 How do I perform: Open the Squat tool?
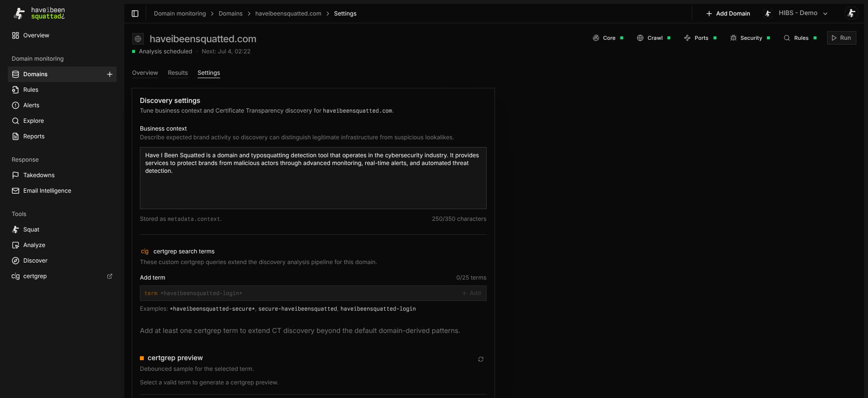pos(62,230)
